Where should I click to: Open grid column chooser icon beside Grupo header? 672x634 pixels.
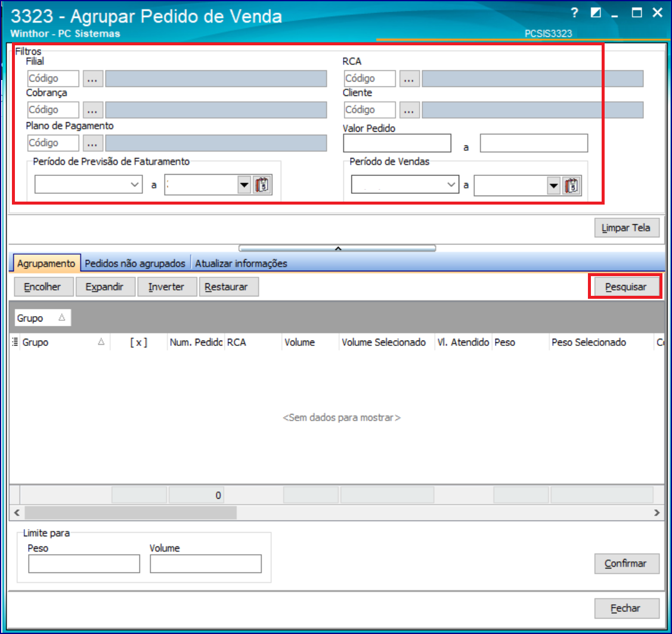[x=15, y=342]
